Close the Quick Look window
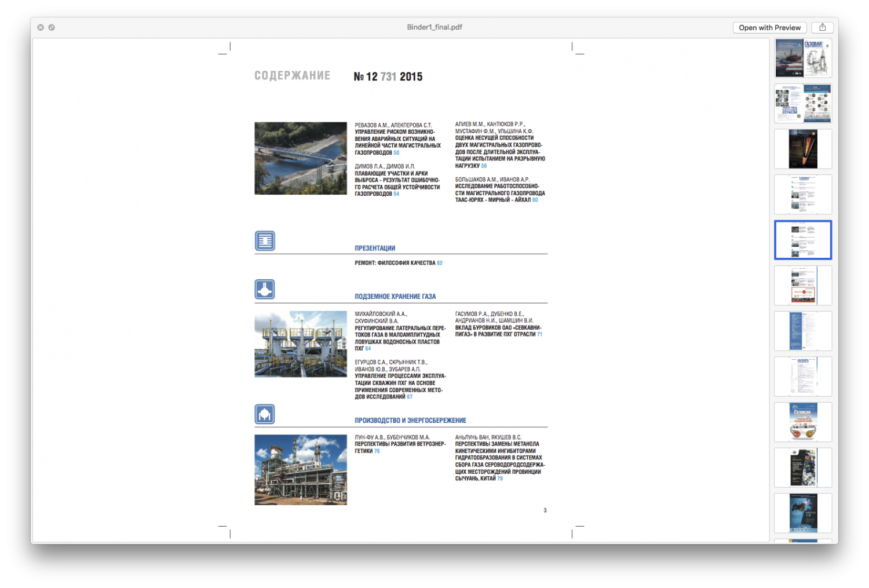Image resolution: width=869 pixels, height=588 pixels. 41,27
